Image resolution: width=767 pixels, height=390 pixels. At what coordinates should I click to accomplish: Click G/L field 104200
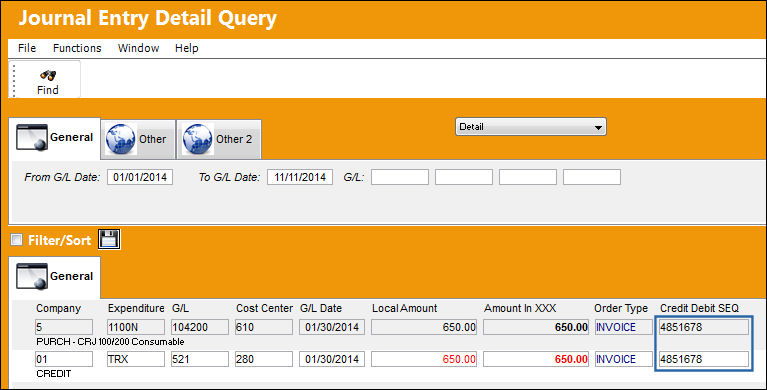coord(200,327)
